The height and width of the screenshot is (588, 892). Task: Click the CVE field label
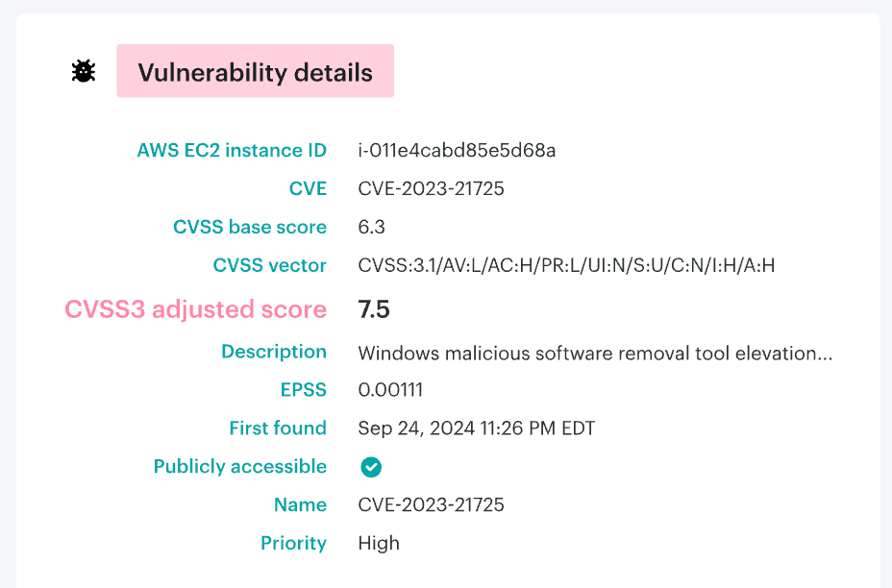pos(308,188)
